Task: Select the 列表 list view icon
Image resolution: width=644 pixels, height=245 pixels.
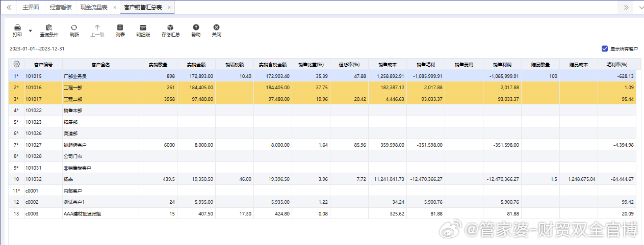Action: (120, 28)
